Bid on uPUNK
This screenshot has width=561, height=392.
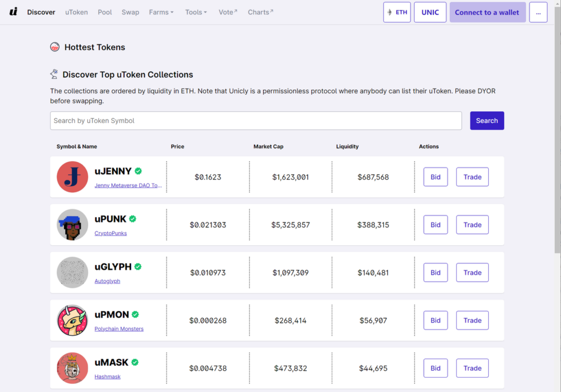click(x=436, y=224)
